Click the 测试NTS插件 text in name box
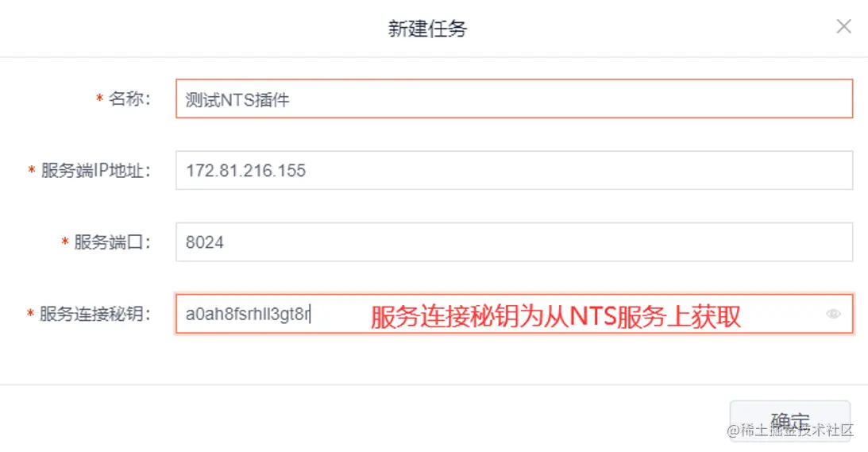Viewport: 868px width, 452px height. (x=237, y=100)
